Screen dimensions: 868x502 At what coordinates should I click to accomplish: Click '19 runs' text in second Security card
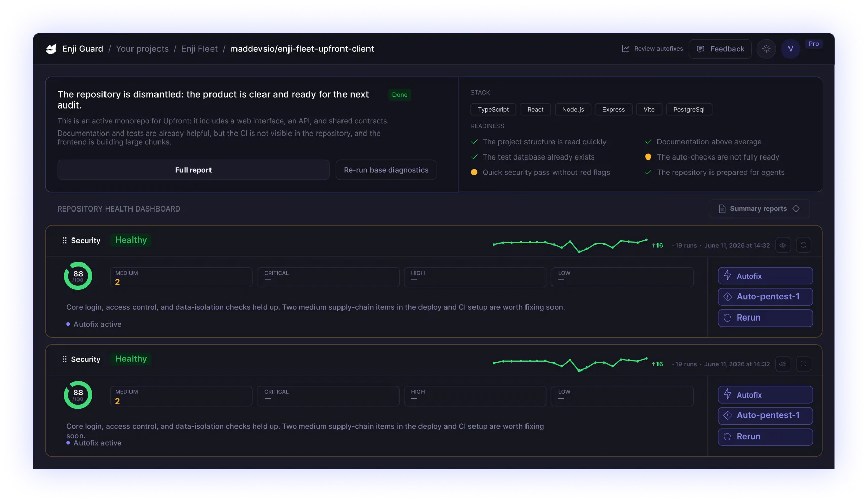pos(686,364)
